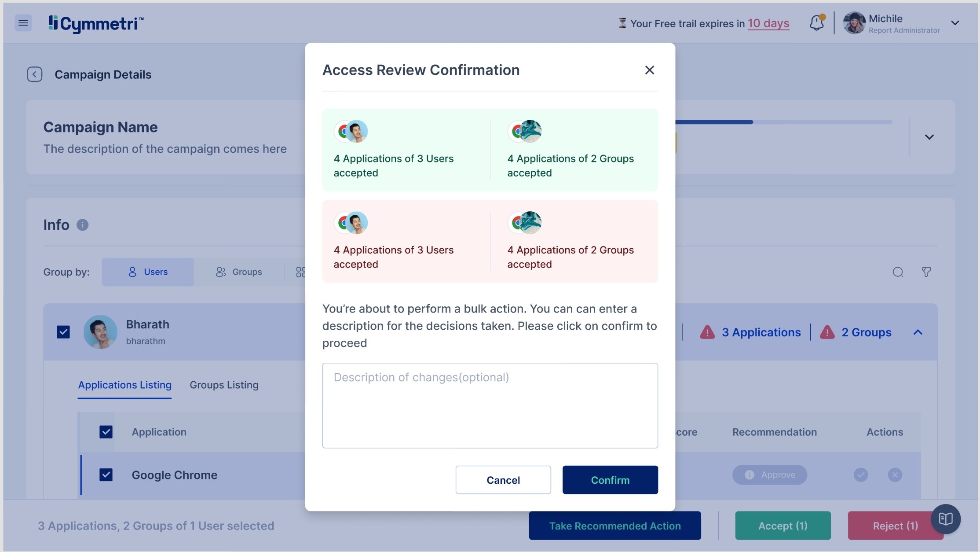
Task: Open the filter funnel icon
Action: (926, 272)
